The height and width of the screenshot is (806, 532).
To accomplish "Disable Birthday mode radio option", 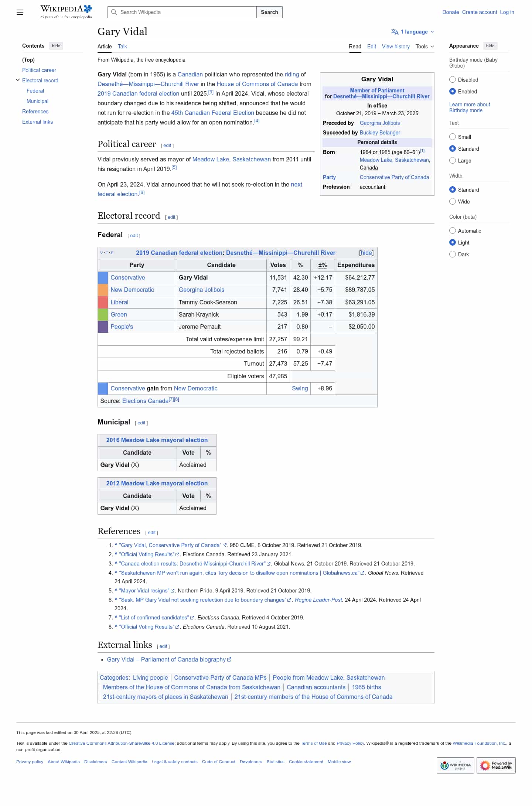I will pyautogui.click(x=453, y=79).
